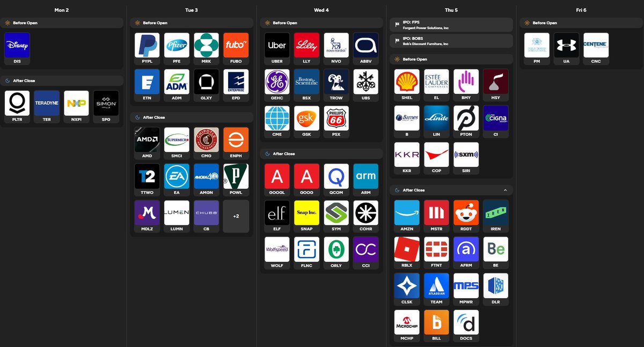Viewport: 644px width, 347px height.
Task: Click the Mondelez MDLZ logo
Action: click(147, 213)
